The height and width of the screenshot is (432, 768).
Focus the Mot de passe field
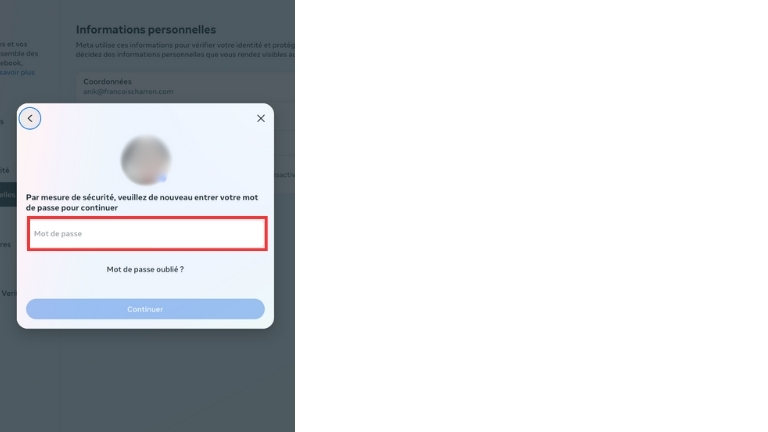147,234
